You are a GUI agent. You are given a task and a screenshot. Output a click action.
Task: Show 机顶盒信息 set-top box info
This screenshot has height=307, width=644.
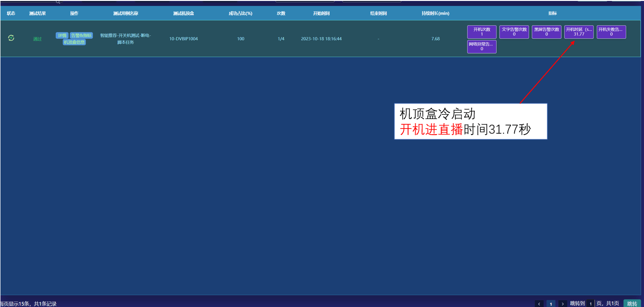click(75, 42)
